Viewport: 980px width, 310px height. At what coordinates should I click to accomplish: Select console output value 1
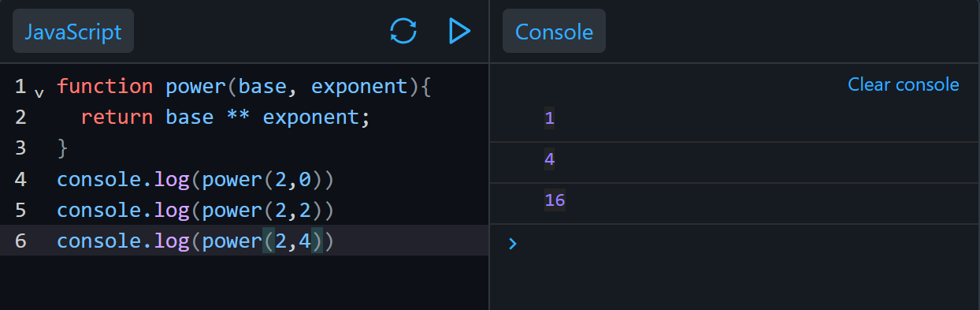549,118
